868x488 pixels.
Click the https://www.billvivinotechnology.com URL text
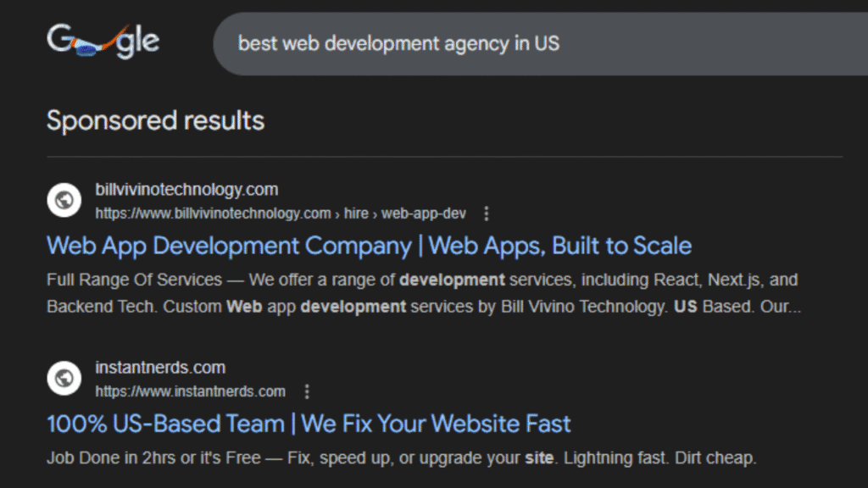pos(213,213)
